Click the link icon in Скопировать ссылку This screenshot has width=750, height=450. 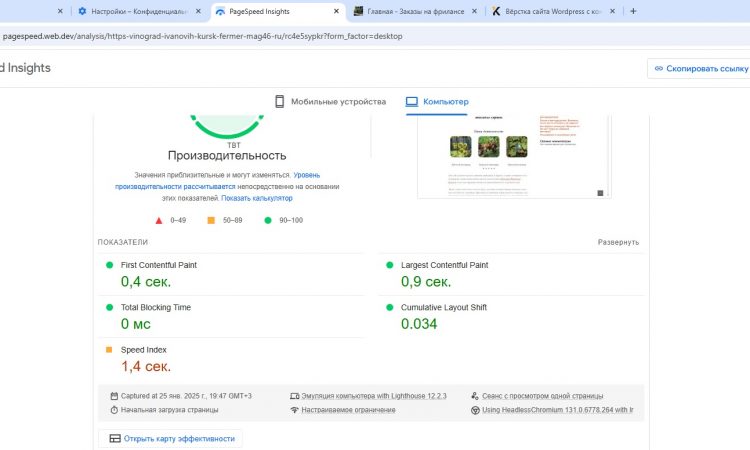659,68
